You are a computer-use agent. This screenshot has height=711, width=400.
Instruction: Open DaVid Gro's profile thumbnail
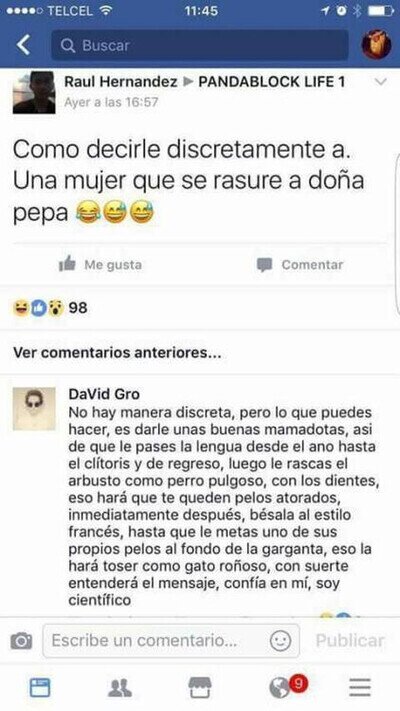[x=34, y=409]
